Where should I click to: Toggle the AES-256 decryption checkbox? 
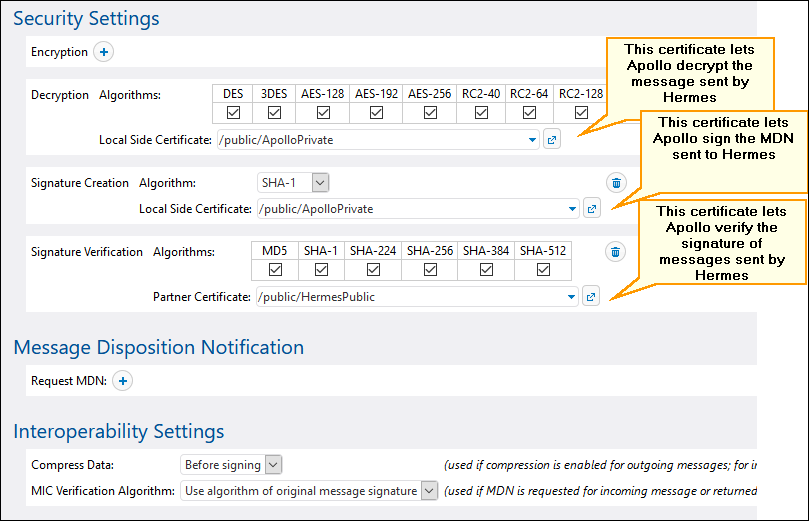tap(430, 113)
